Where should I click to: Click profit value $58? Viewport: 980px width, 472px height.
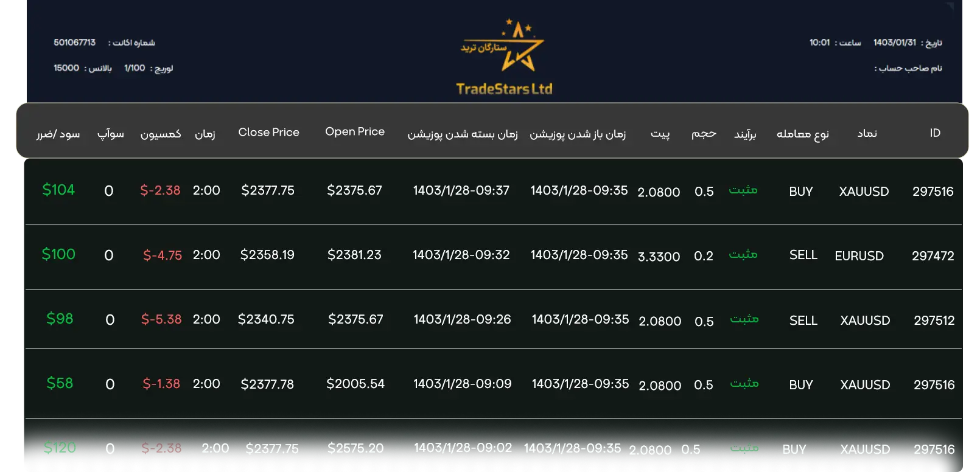[60, 383]
